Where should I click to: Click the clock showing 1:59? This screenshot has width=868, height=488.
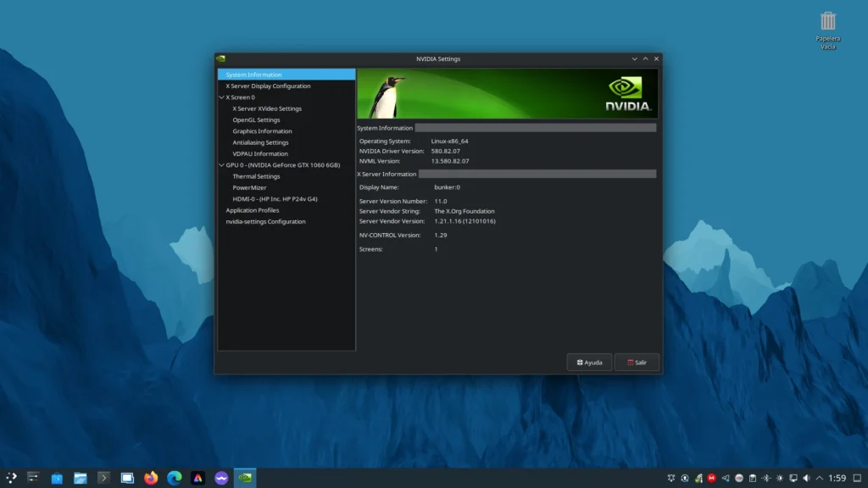coord(837,478)
